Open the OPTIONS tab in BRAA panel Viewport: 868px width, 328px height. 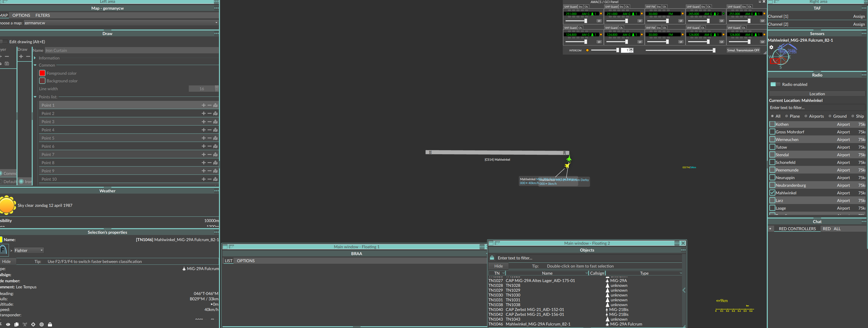pos(246,260)
